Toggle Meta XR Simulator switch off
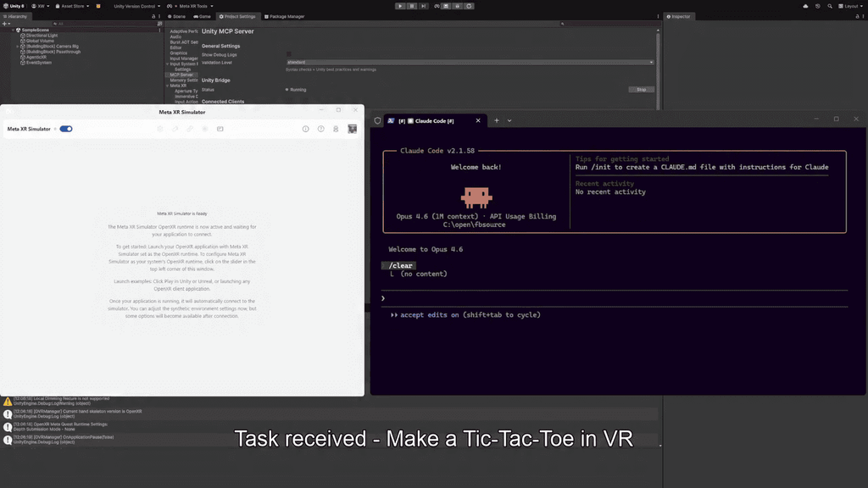This screenshot has width=868, height=488. pyautogui.click(x=66, y=129)
